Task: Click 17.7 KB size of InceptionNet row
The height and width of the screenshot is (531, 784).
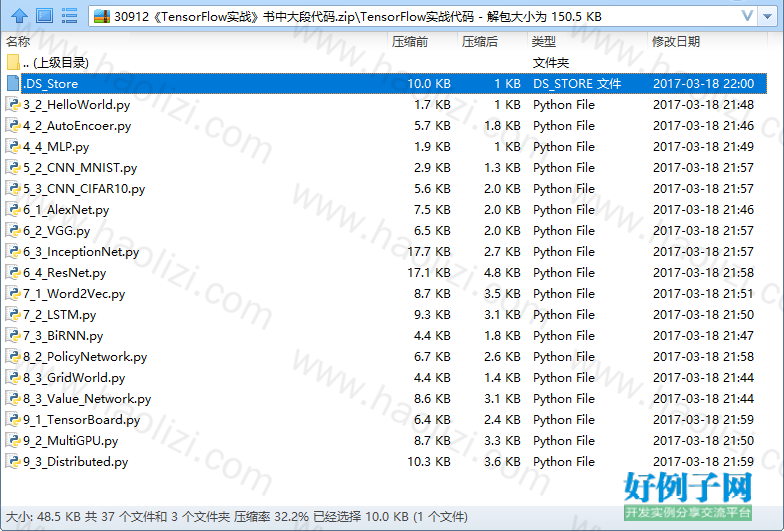Action: 429,252
